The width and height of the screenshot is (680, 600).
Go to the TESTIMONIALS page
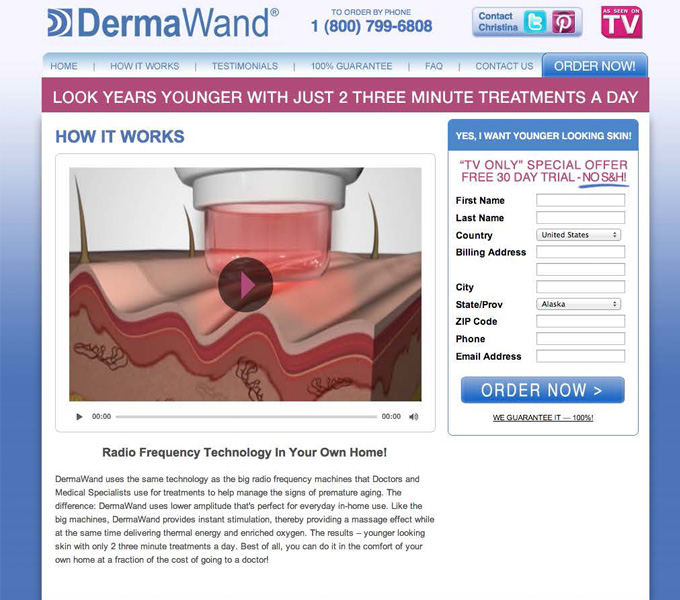click(x=245, y=66)
